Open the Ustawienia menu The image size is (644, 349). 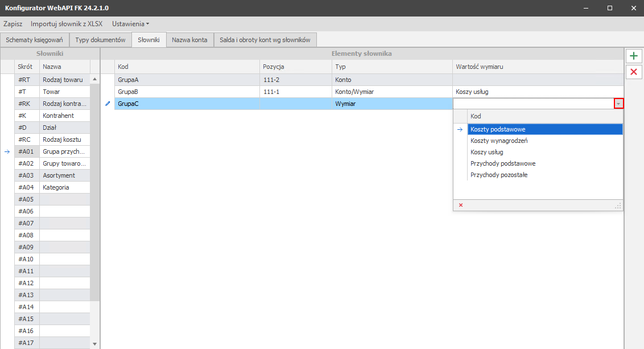pos(130,24)
